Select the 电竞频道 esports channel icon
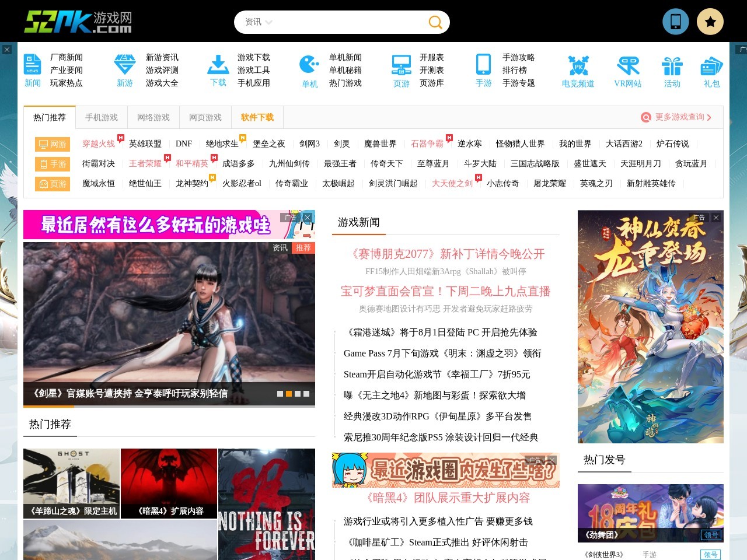This screenshot has height=560, width=747. (577, 65)
